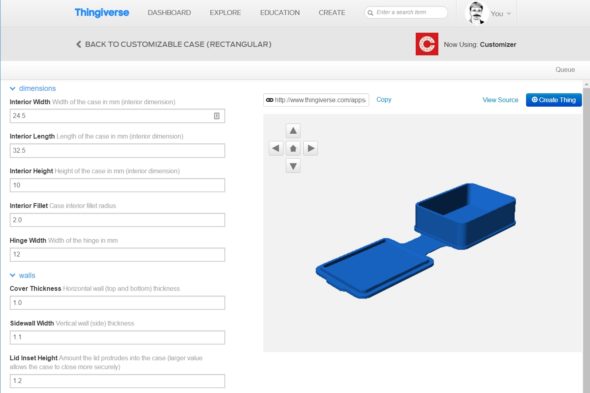The image size is (590, 393).
Task: Click the page vertical scrollbar
Action: pyautogui.click(x=586, y=237)
